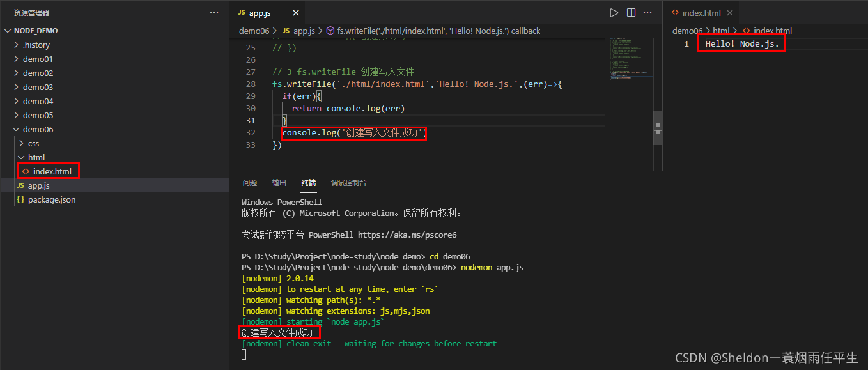Run the code with the play icon
The width and height of the screenshot is (868, 370).
click(614, 13)
